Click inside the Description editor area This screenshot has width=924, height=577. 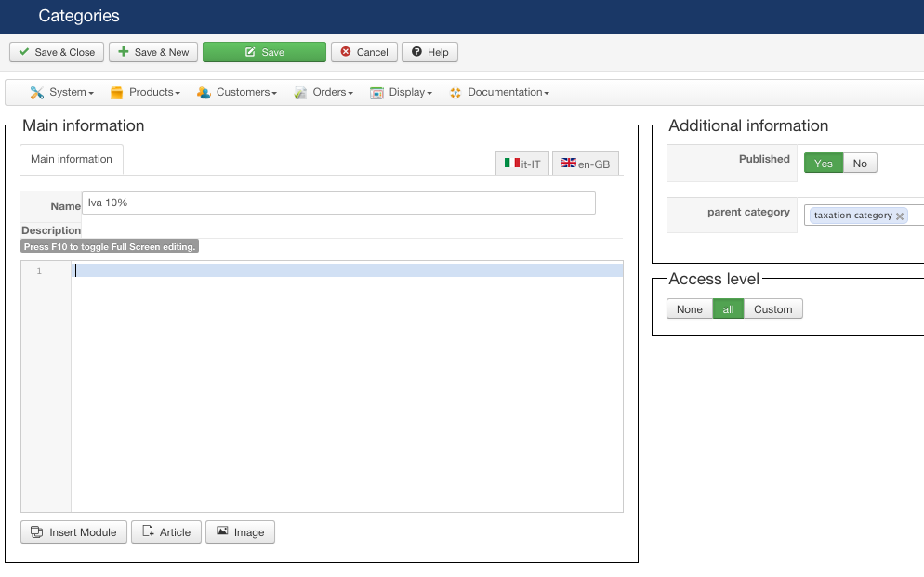pos(347,387)
